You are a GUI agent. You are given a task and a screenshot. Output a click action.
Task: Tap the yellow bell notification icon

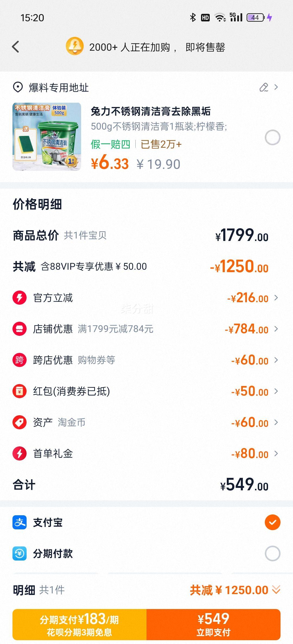pyautogui.click(x=75, y=46)
